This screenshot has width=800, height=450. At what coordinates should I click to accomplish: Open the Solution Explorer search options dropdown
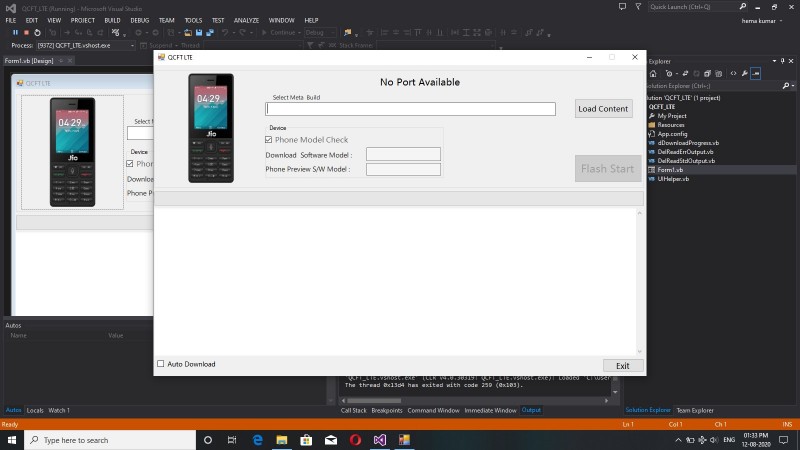point(792,86)
